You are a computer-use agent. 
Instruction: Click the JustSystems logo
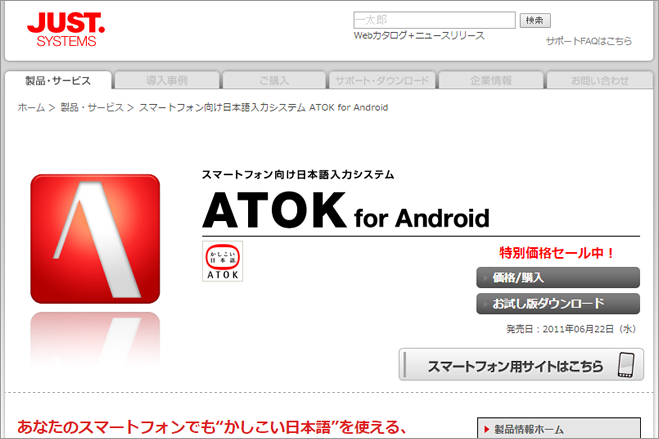66,29
